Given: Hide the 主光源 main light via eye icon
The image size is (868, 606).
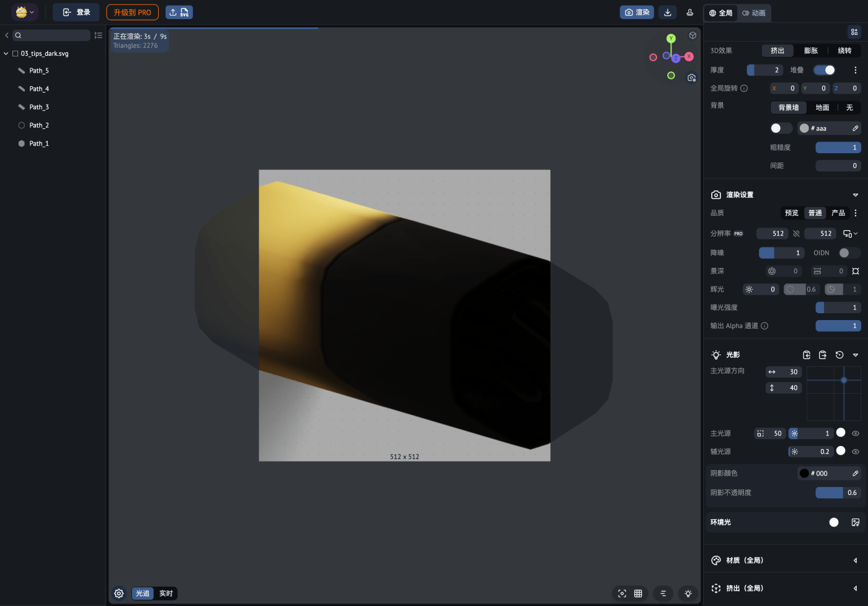Looking at the screenshot, I should pos(856,434).
